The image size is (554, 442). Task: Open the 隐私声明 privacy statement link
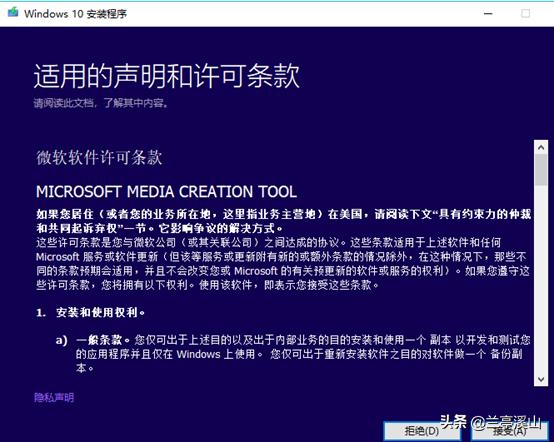(54, 397)
